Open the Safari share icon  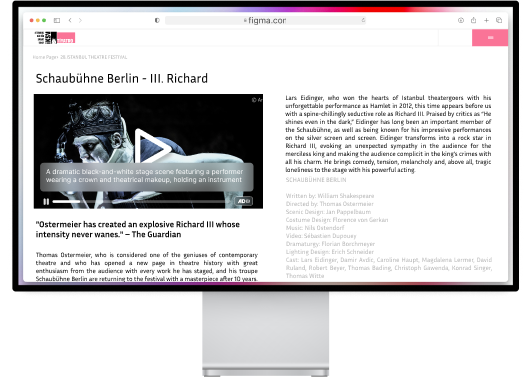click(x=474, y=20)
